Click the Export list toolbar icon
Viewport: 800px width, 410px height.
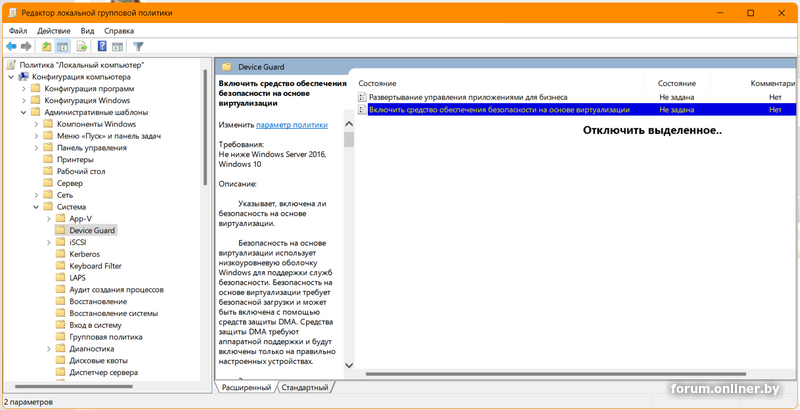[x=82, y=46]
